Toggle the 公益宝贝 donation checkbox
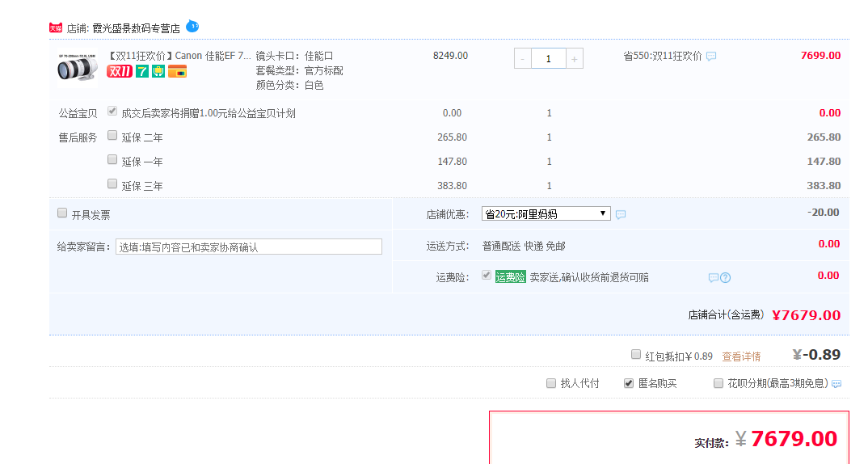 (112, 111)
